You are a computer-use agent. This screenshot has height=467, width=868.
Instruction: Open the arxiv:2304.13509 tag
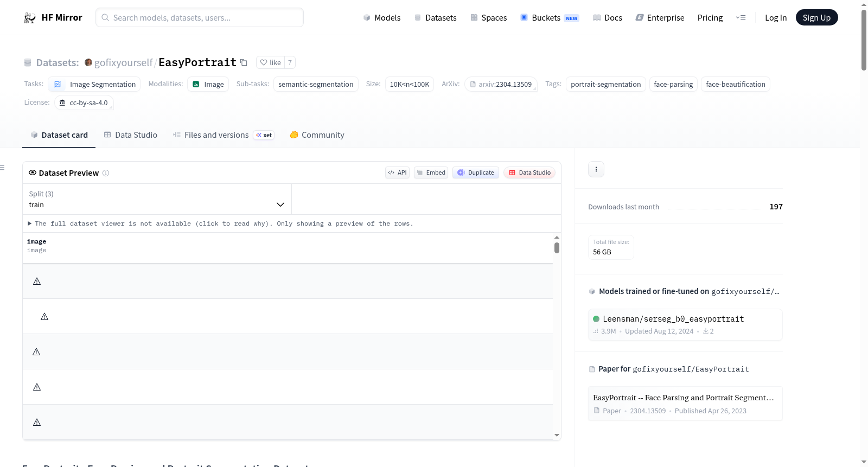(x=501, y=84)
